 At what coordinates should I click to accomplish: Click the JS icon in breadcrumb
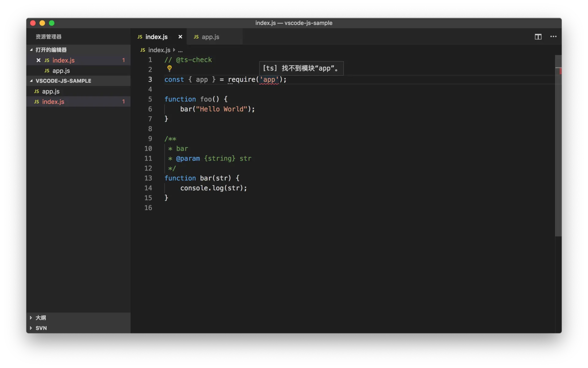click(143, 50)
